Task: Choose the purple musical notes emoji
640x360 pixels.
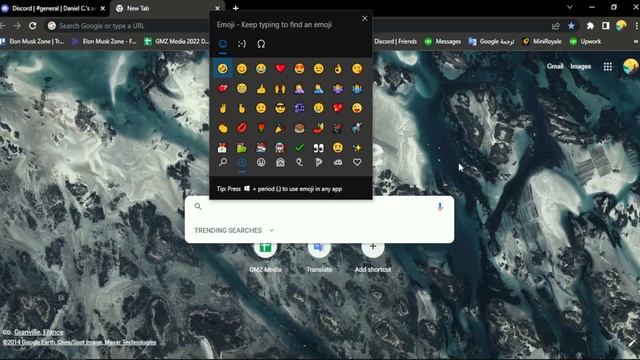Action: click(299, 108)
